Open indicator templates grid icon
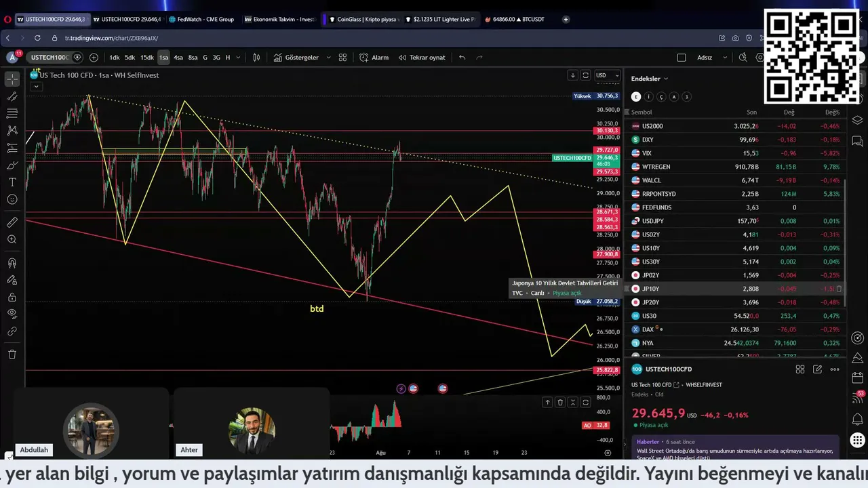868x488 pixels. click(343, 58)
